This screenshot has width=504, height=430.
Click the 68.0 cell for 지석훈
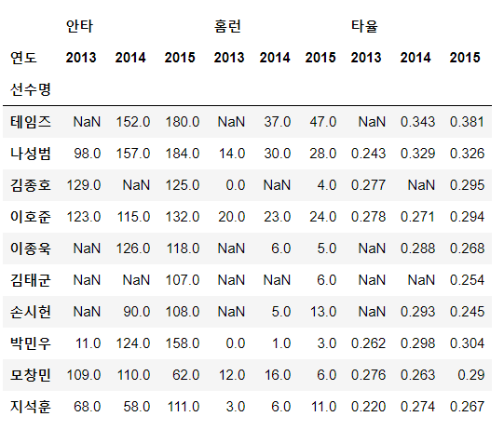[88, 407]
